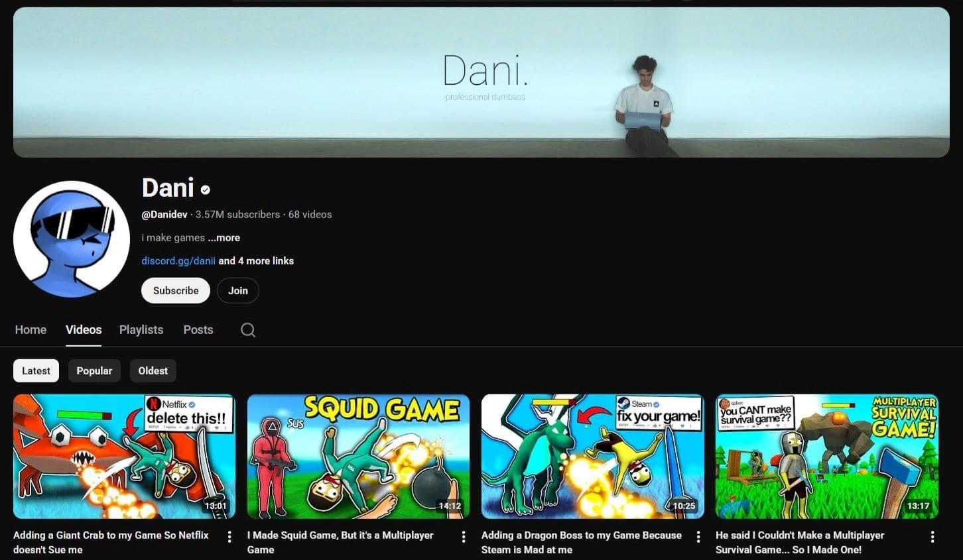Click the channel search magnifier icon
The image size is (963, 560).
pyautogui.click(x=248, y=330)
